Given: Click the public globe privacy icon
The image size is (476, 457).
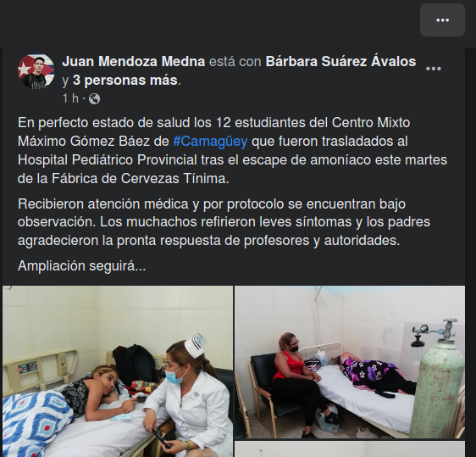Looking at the screenshot, I should [x=94, y=98].
